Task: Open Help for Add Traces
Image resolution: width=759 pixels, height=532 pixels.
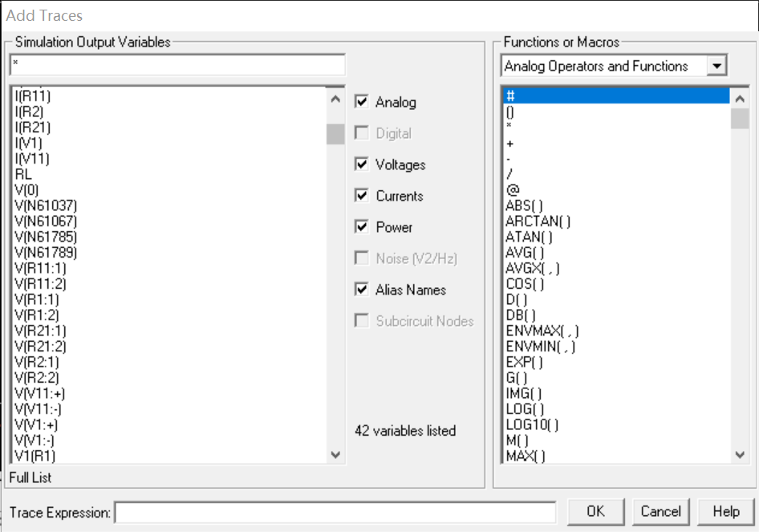Action: (x=725, y=512)
